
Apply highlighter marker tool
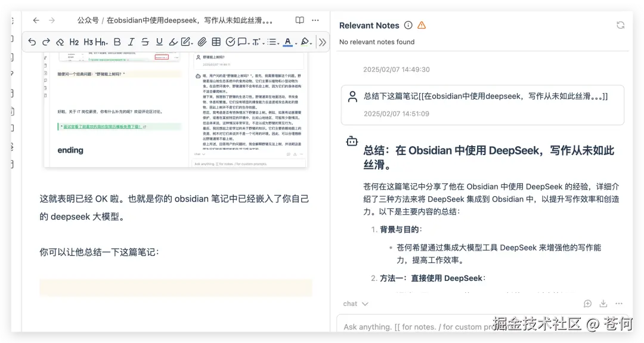click(x=174, y=42)
